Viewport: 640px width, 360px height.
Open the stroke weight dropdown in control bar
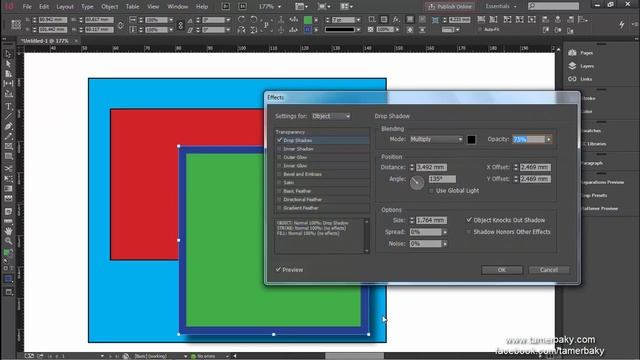(x=358, y=20)
